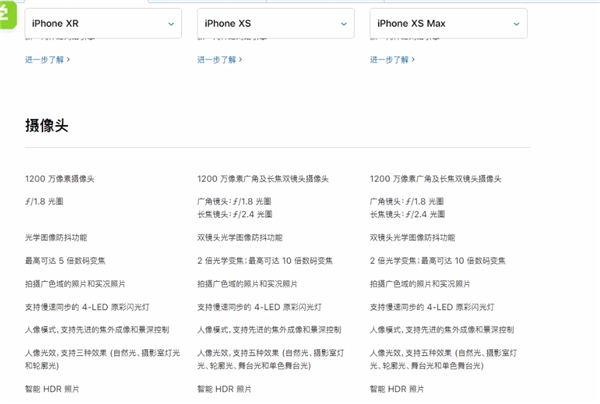The height and width of the screenshot is (404, 600).
Task: Open the iPhone XS Max model dropdown
Action: [x=448, y=23]
